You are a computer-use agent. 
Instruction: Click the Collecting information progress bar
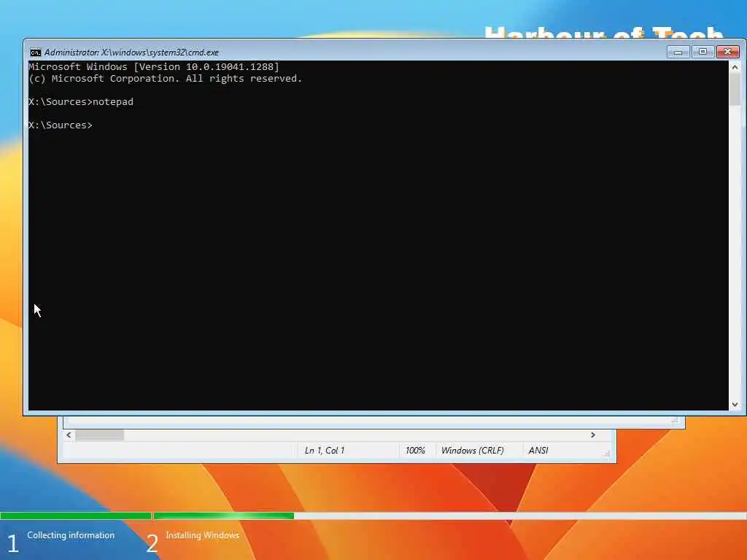(76, 516)
